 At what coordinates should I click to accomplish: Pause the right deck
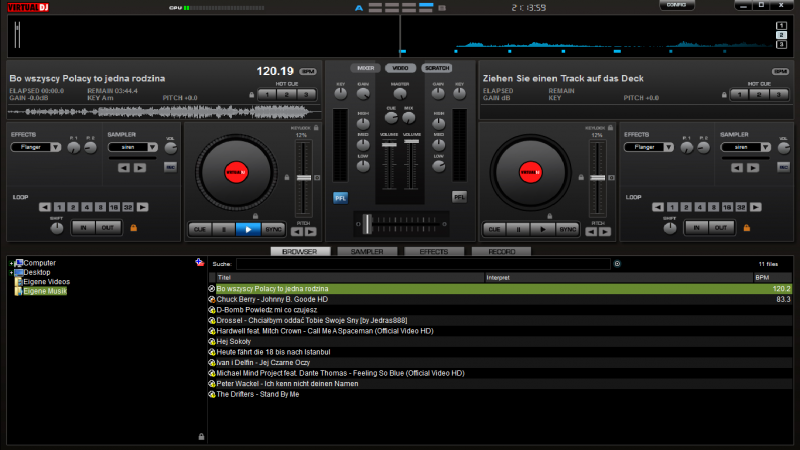pos(518,229)
